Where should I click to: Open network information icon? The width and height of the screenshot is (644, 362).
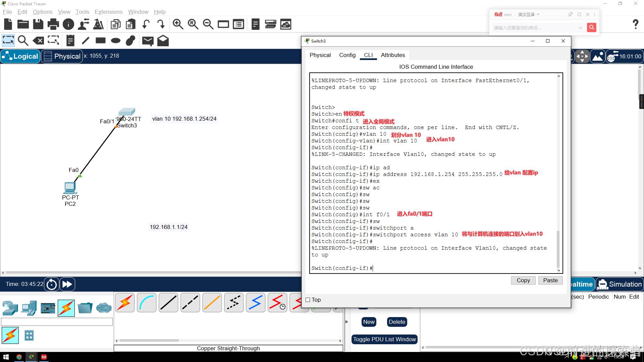tap(68, 24)
